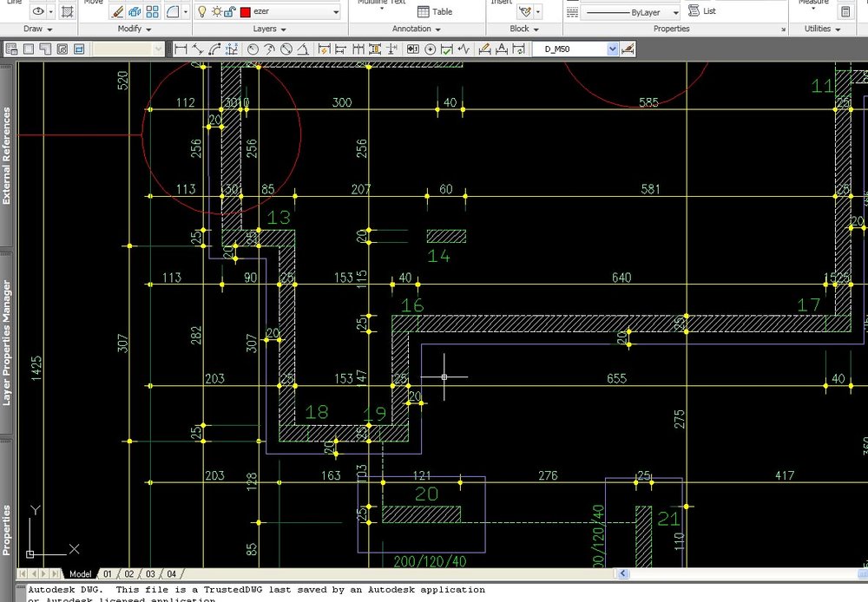Toggle the layer freeze sun icon

(216, 11)
